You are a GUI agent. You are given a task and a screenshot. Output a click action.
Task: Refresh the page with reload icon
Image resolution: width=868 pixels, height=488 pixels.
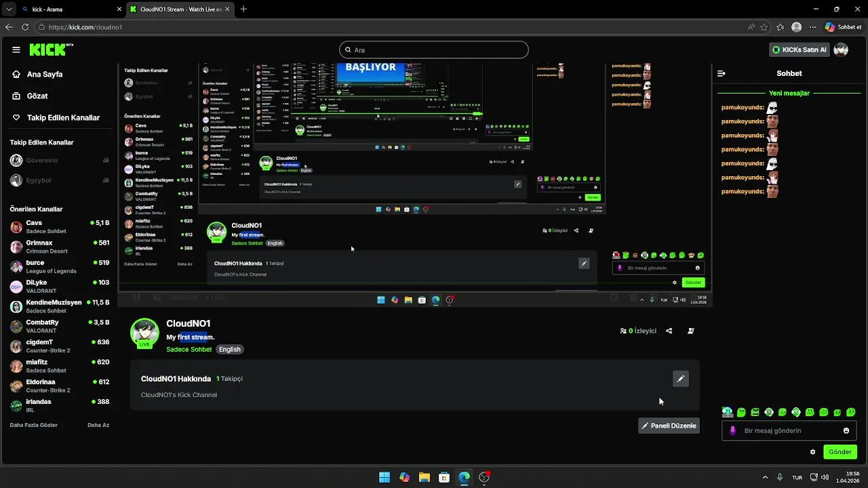(x=25, y=27)
